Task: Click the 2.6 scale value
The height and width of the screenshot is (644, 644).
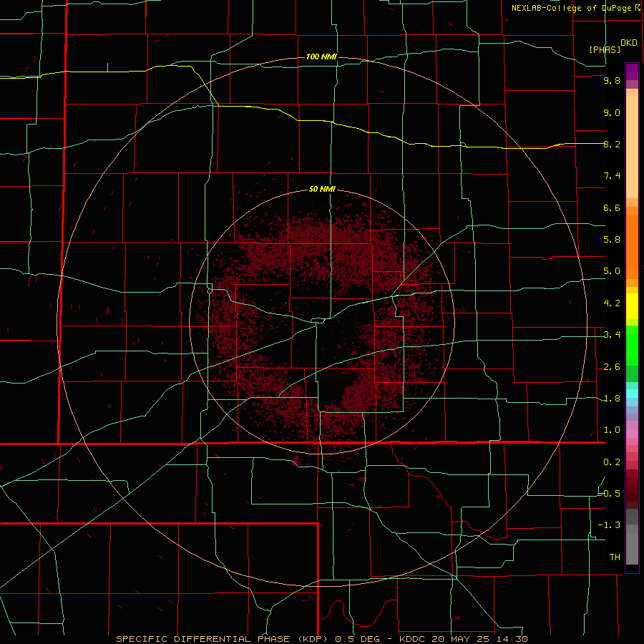Action: pos(612,367)
